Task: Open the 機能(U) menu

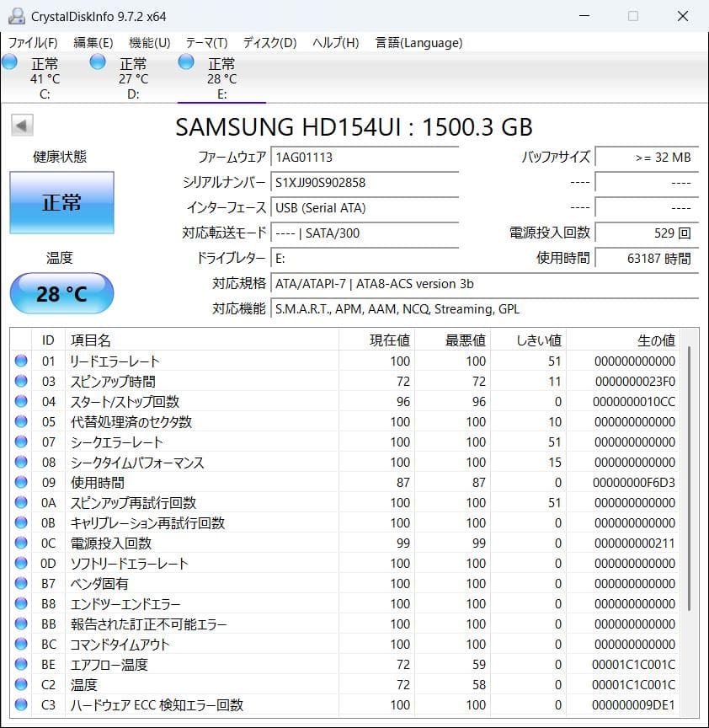Action: tap(149, 43)
